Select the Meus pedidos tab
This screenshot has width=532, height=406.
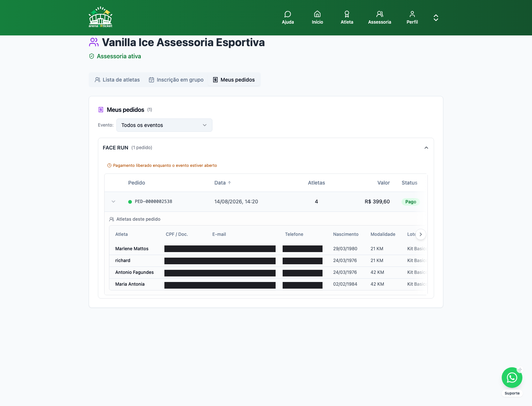click(234, 80)
